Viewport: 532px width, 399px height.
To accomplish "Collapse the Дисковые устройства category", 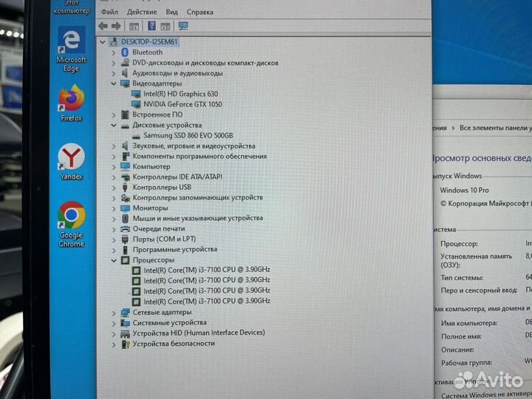I will tap(114, 125).
